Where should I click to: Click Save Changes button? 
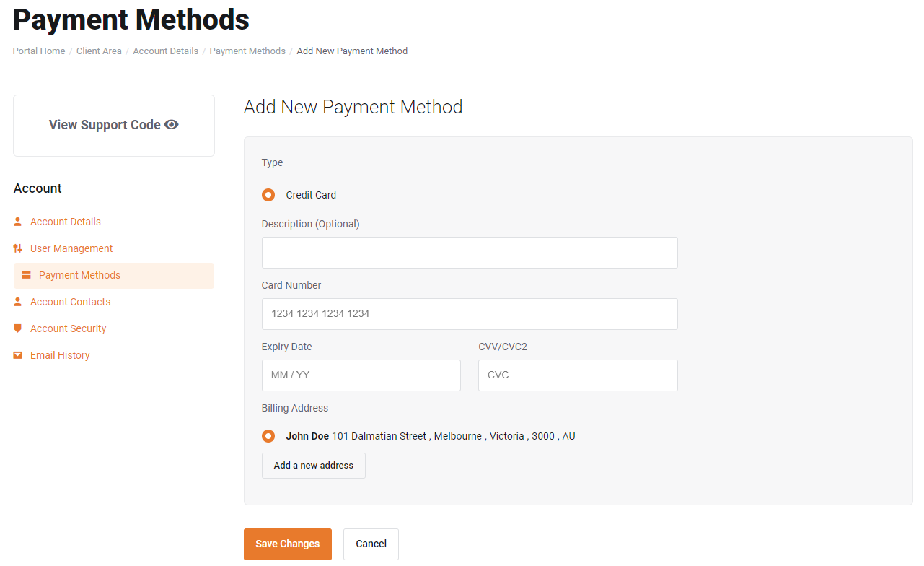click(287, 544)
